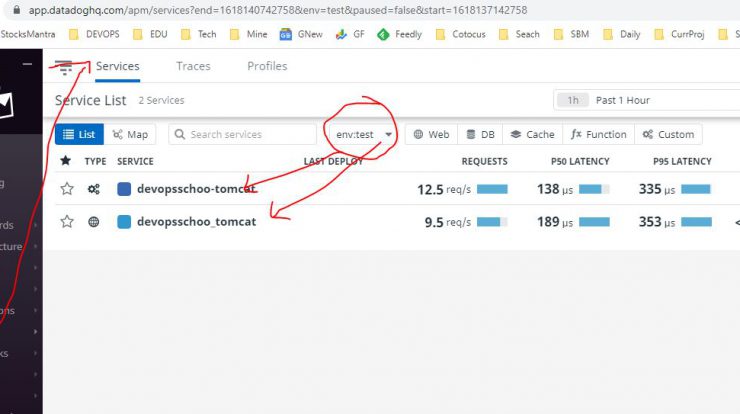Screen dimensions: 740x414
Task: Open the Daily bookmarks folder
Action: point(622,34)
